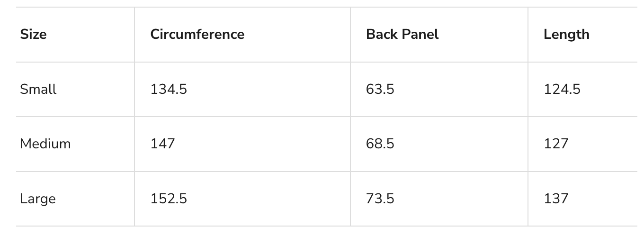Select the Circumference column header
This screenshot has height=236, width=644.
click(x=197, y=35)
